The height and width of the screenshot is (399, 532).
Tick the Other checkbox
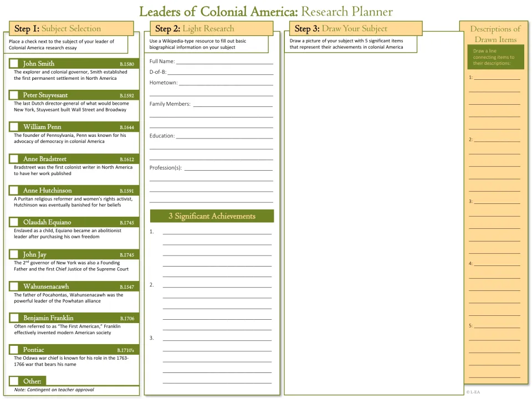[x=14, y=381]
